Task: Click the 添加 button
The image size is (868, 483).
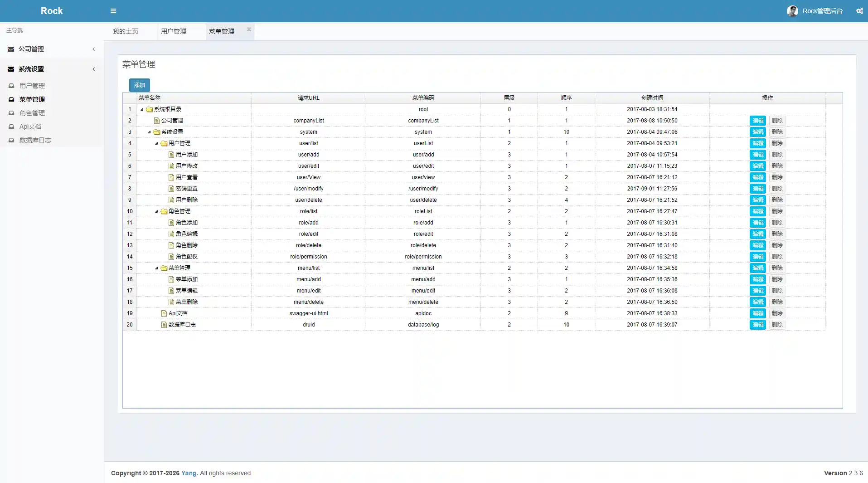Action: coord(139,85)
